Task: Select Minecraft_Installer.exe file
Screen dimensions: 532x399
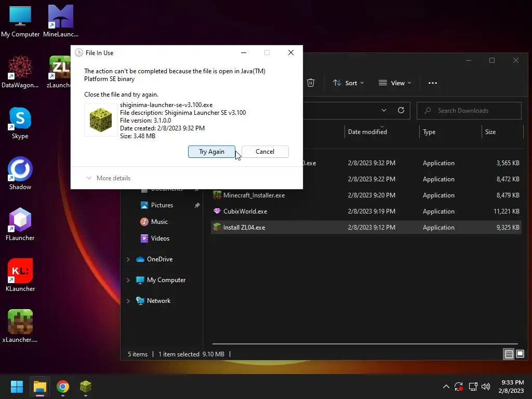Action: pyautogui.click(x=366, y=195)
